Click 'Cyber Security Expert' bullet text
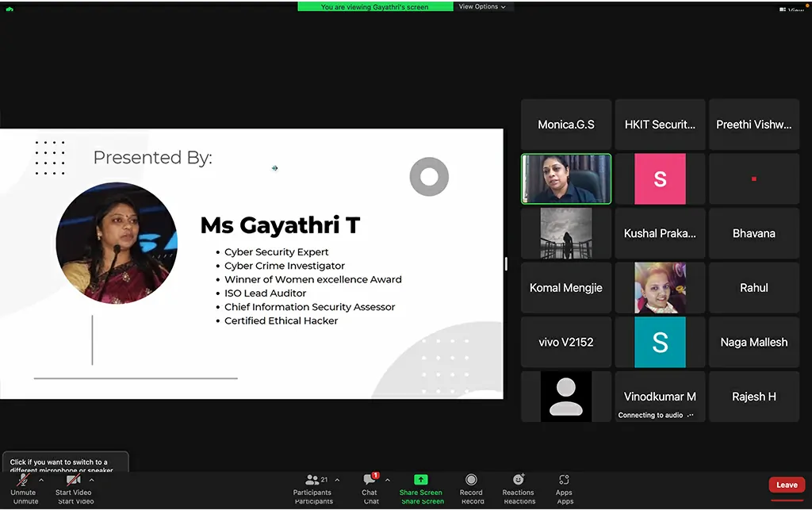This screenshot has width=812, height=510. tap(276, 251)
